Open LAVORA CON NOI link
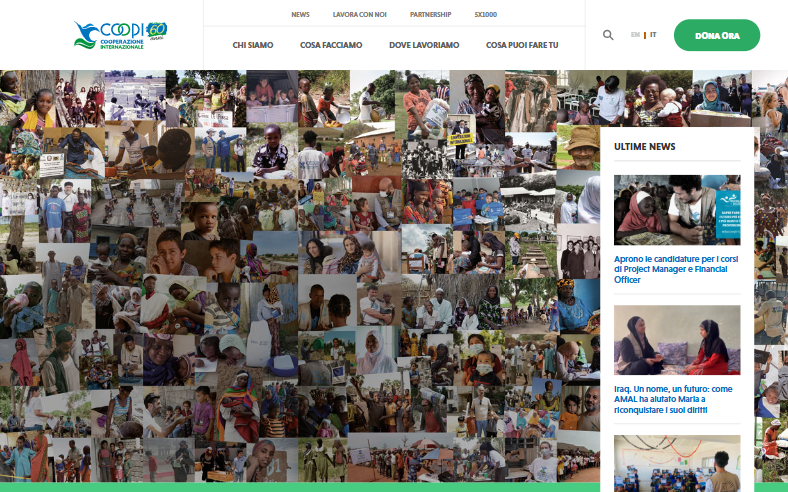 pyautogui.click(x=359, y=15)
